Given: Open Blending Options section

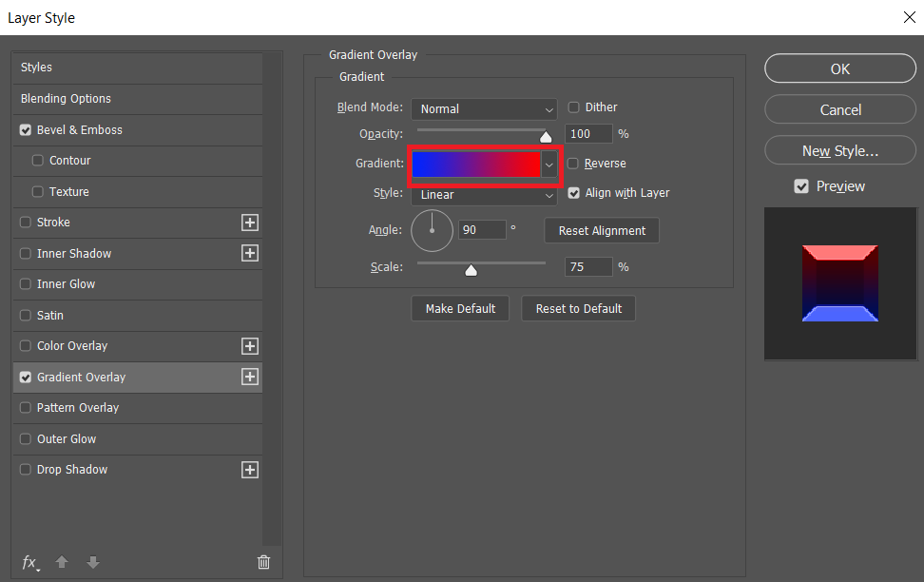Looking at the screenshot, I should [138, 99].
